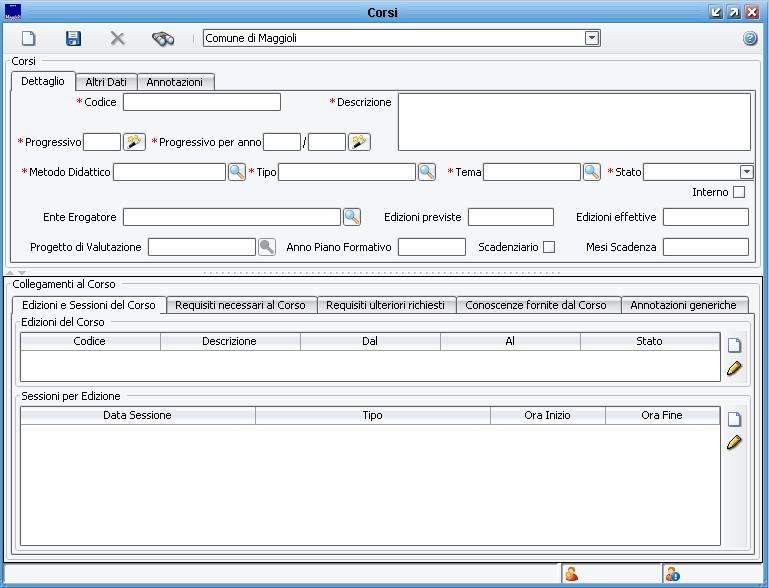
Task: Enable the Scadenziario checkbox
Action: (548, 247)
